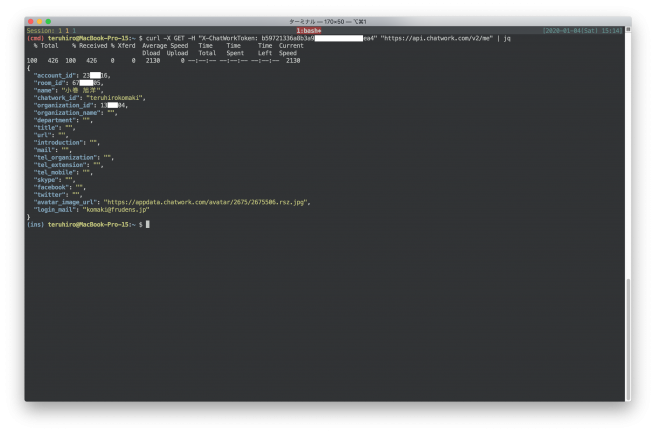Click the (ins) mode indicator on last prompt
The height and width of the screenshot is (434, 656).
(x=35, y=224)
